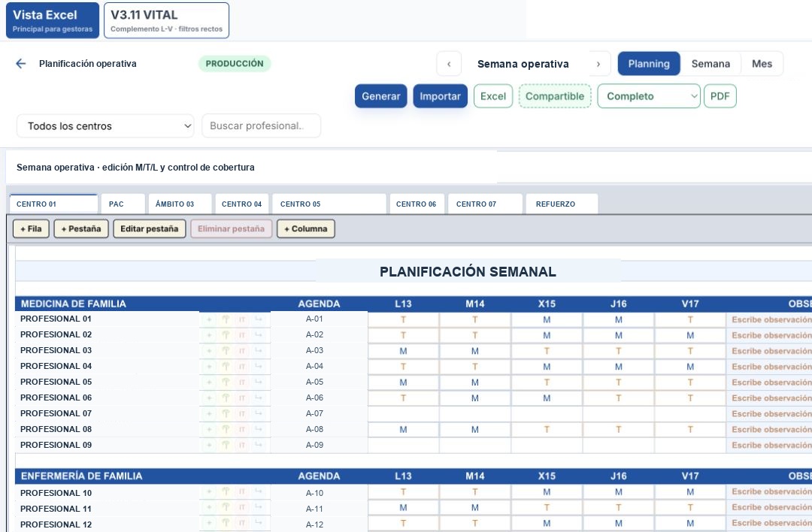Open the Completo export dropdown
The image size is (812, 532).
coord(648,96)
